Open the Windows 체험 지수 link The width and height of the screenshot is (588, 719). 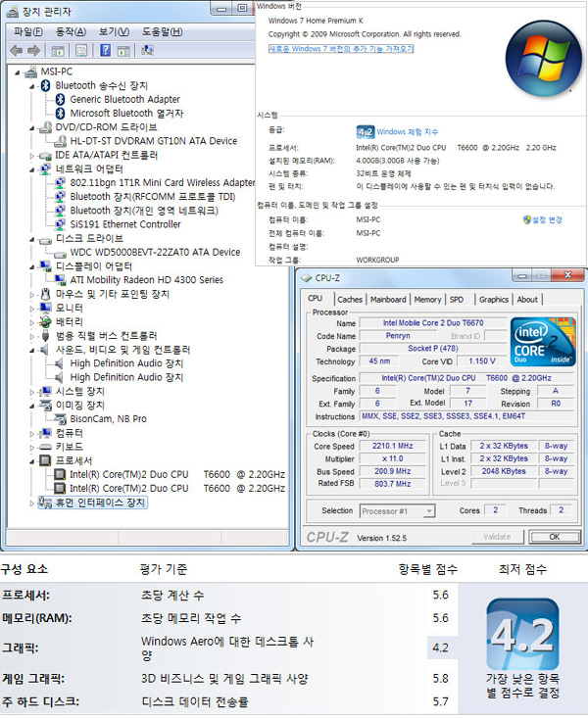(408, 132)
